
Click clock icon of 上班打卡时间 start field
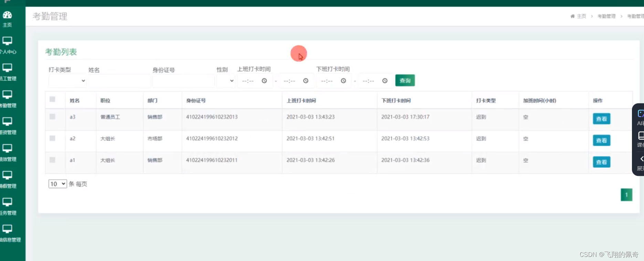coord(264,81)
